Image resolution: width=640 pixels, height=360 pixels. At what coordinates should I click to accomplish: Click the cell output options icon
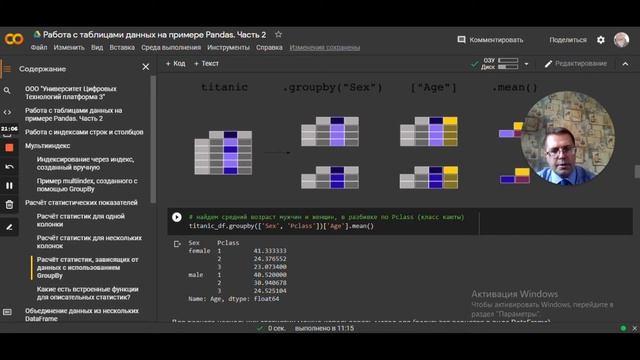coord(177,244)
